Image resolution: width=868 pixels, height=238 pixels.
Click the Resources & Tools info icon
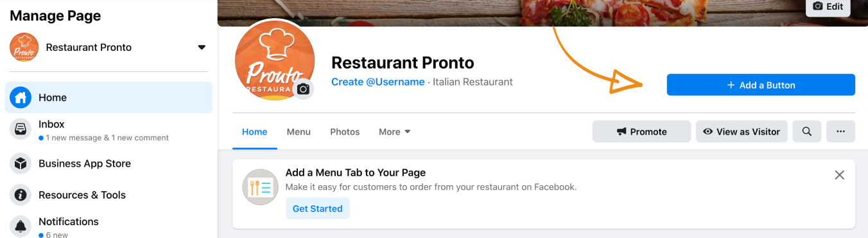pyautogui.click(x=21, y=195)
